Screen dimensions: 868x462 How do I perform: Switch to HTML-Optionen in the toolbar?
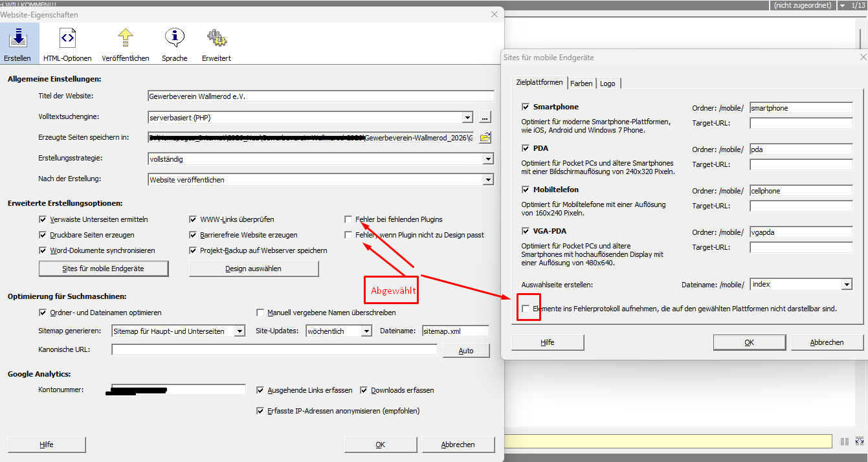point(67,44)
